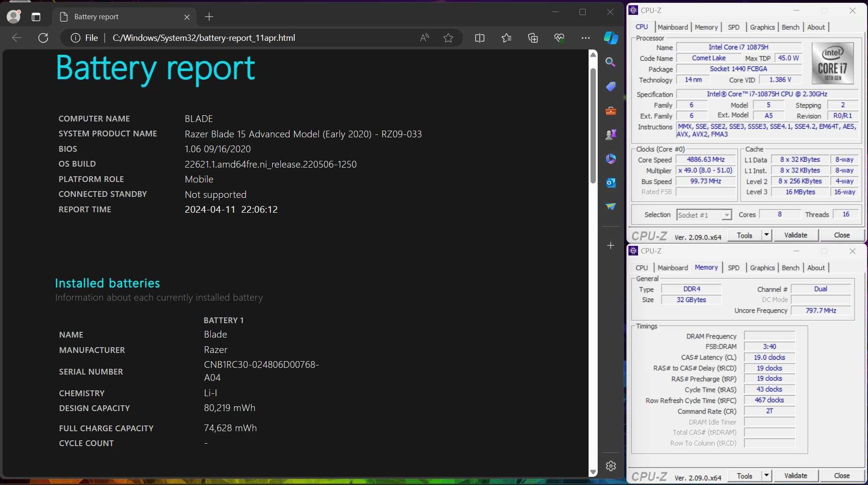
Task: Switch to CPU tab in bottom CPU-Z
Action: click(641, 268)
